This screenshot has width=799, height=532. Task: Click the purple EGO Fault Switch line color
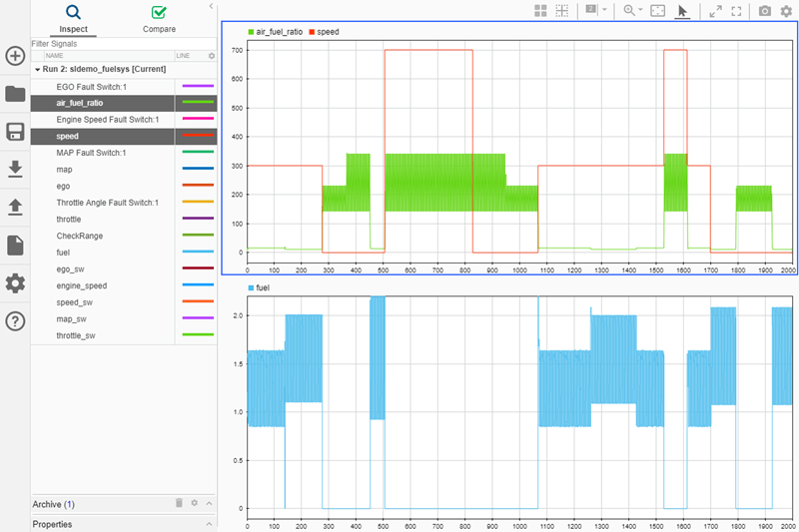tap(198, 86)
